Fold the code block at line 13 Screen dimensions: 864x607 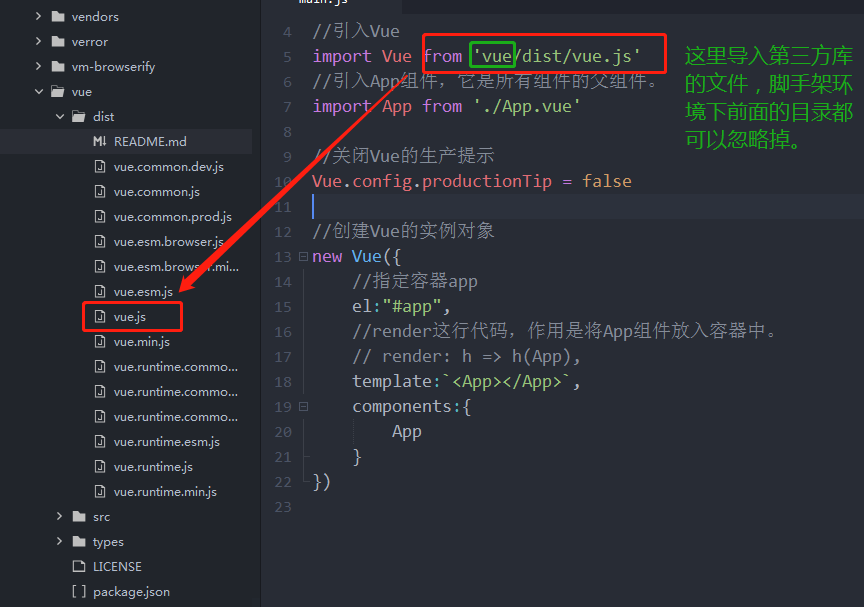(x=303, y=257)
